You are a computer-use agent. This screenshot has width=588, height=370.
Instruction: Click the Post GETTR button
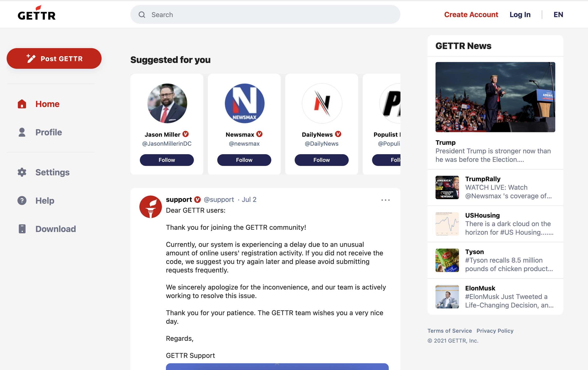tap(54, 59)
